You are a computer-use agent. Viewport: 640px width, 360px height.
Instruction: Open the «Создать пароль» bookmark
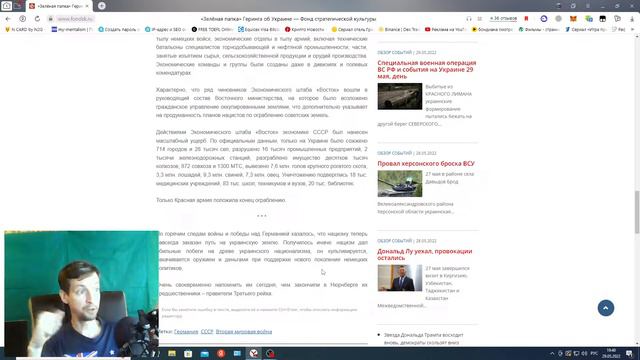119,29
